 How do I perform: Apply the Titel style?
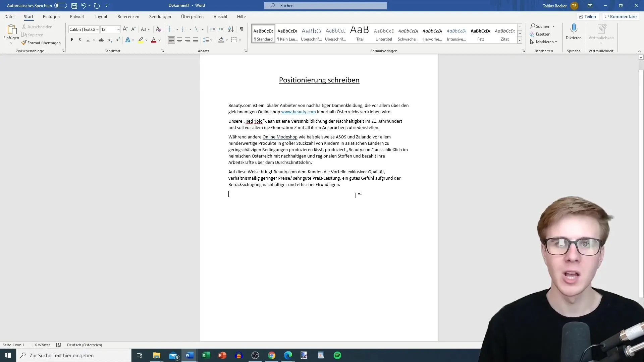(x=360, y=33)
